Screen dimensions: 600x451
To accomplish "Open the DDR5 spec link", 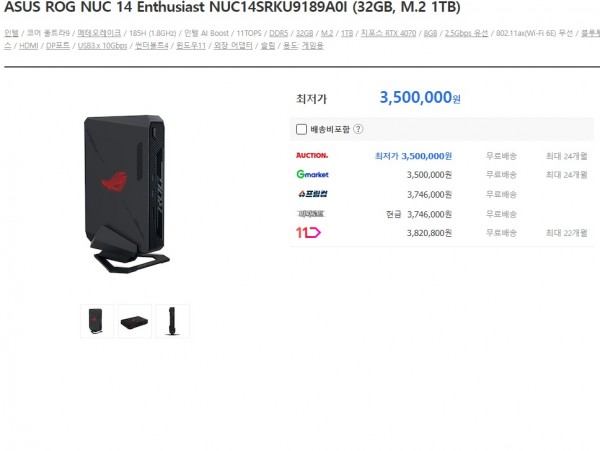I will coord(279,33).
